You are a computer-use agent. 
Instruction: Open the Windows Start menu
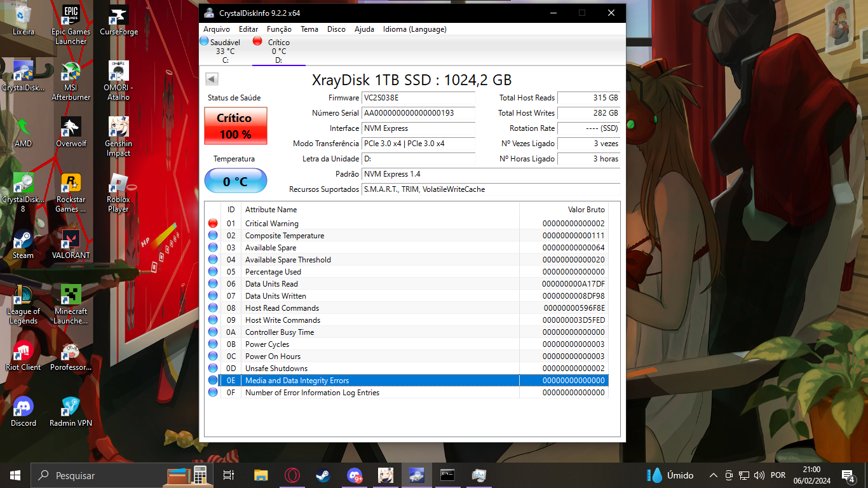[x=15, y=475]
